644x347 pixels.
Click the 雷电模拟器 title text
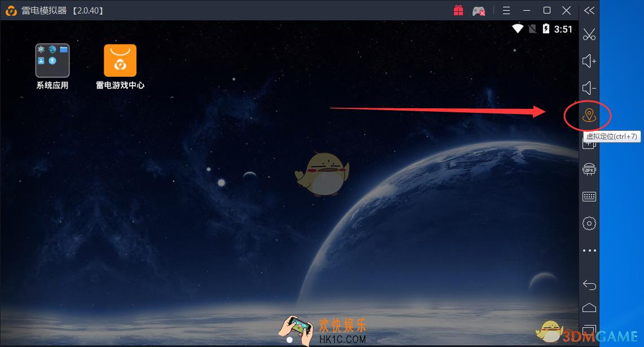coord(44,11)
